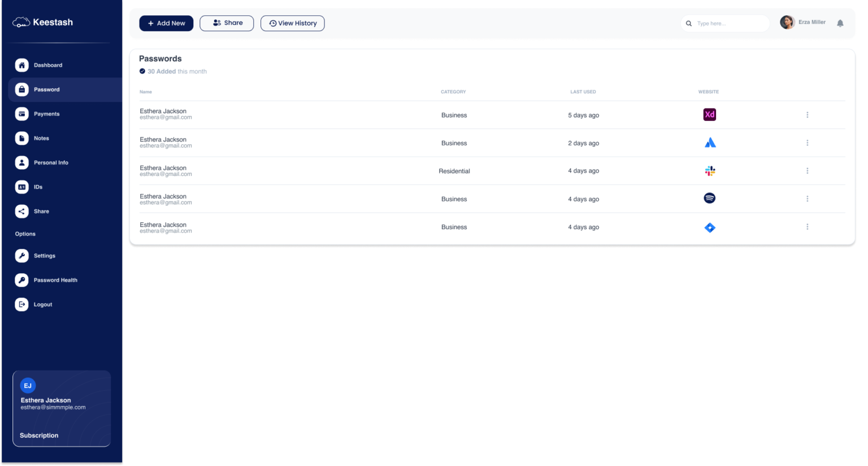Click the Add New button
Image resolution: width=868 pixels, height=466 pixels.
(166, 23)
